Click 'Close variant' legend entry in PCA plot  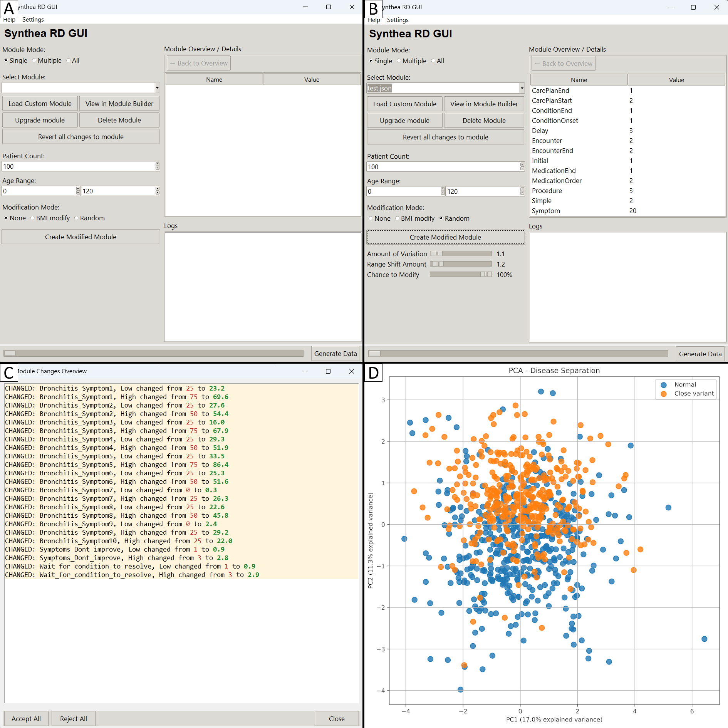pyautogui.click(x=687, y=394)
